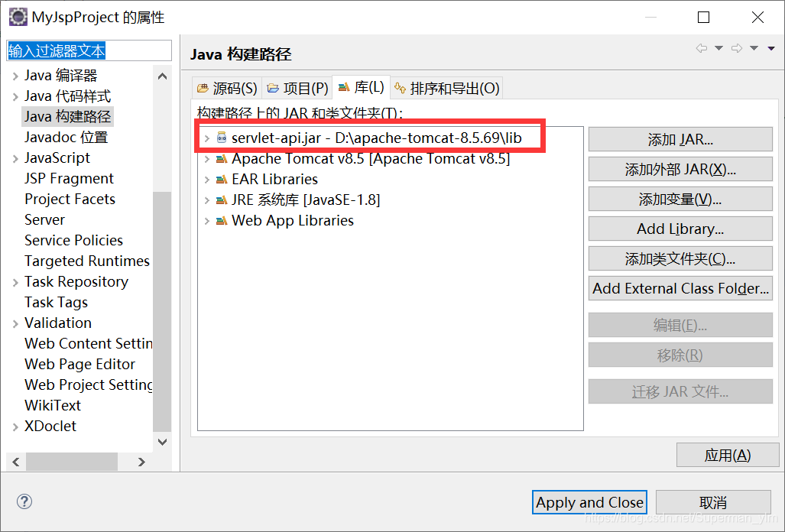Click the library icon beside JRE 系统库
Screen dimensions: 785x532
222,200
